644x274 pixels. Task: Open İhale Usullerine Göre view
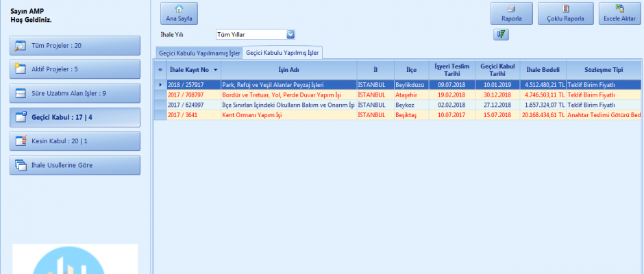[75, 165]
